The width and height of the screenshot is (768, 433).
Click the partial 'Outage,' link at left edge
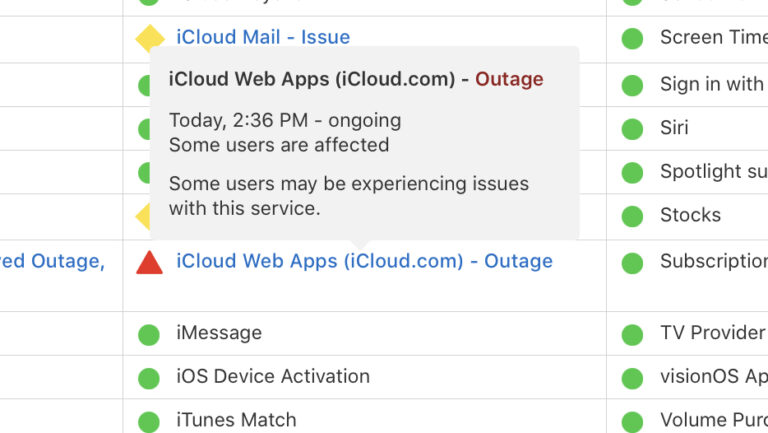[x=52, y=261]
